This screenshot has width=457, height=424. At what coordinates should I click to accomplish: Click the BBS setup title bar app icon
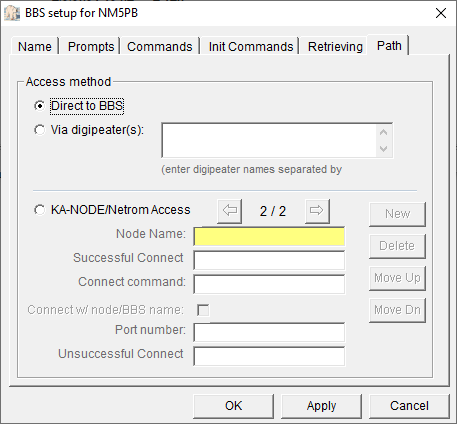pyautogui.click(x=12, y=13)
